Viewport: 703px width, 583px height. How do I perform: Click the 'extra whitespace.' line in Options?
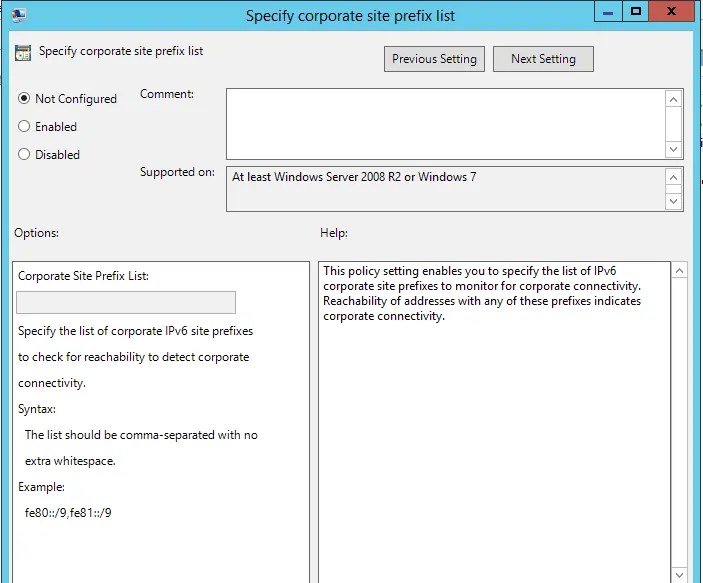point(70,461)
